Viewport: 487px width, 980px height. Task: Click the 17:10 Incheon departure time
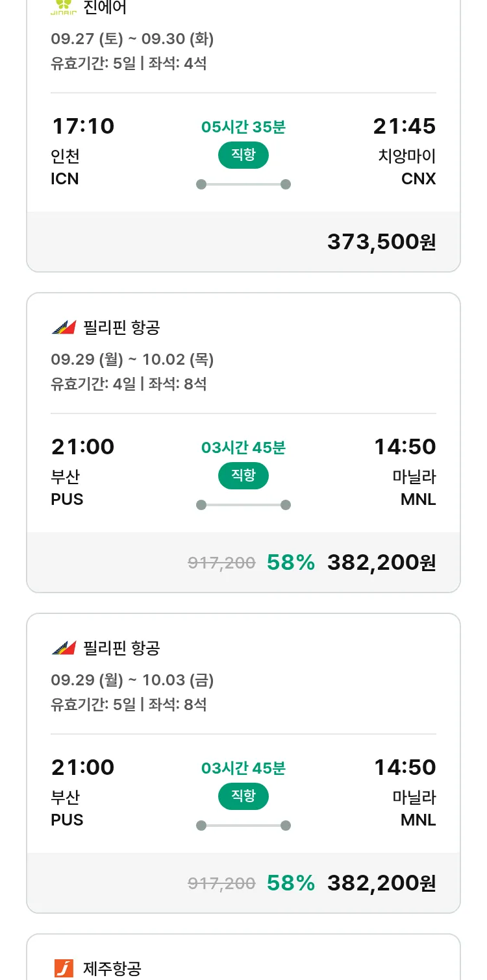click(x=82, y=126)
